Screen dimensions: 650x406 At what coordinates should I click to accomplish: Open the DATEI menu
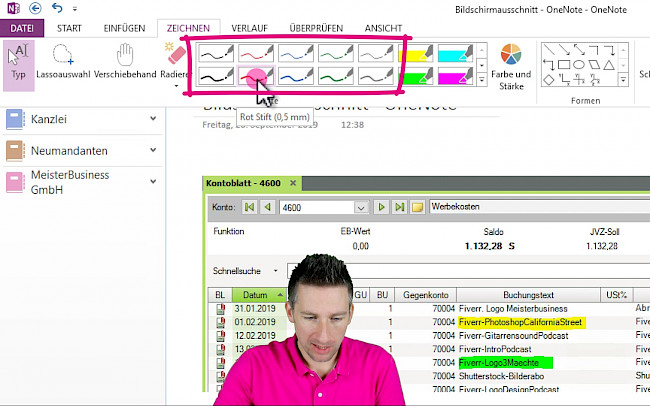click(x=22, y=28)
